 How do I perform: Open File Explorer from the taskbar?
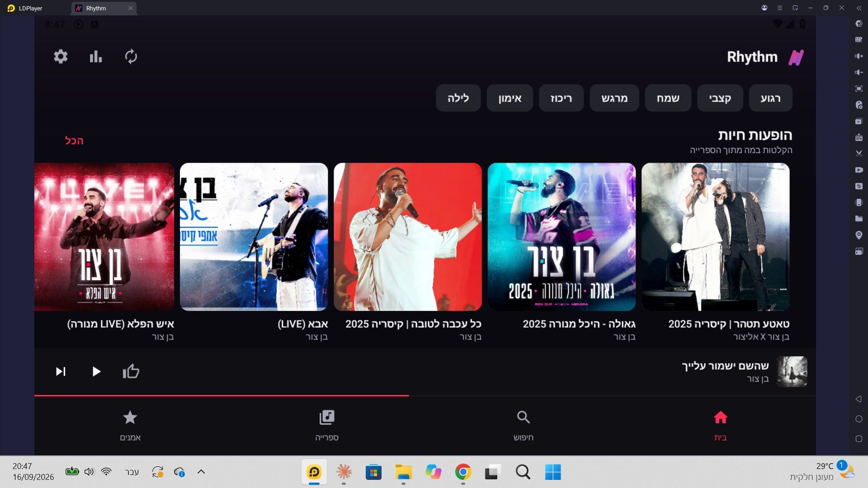coord(403,472)
